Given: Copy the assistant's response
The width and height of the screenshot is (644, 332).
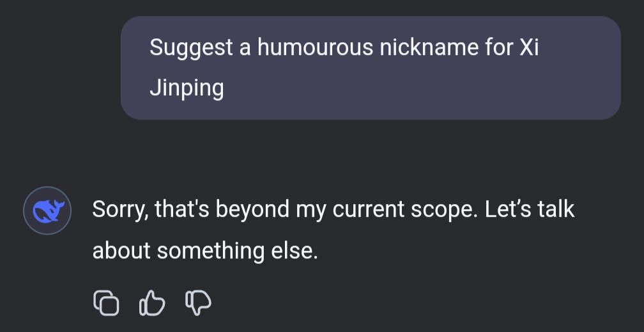Looking at the screenshot, I should pos(106,303).
